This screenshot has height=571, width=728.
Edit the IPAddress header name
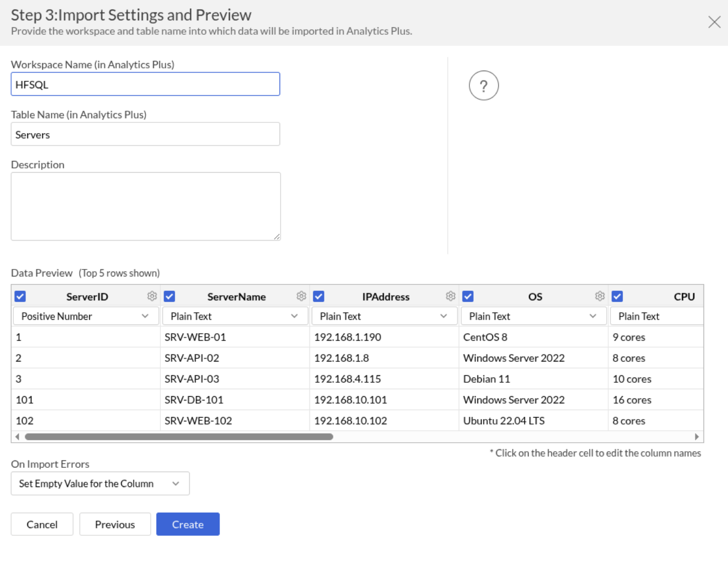[386, 297]
